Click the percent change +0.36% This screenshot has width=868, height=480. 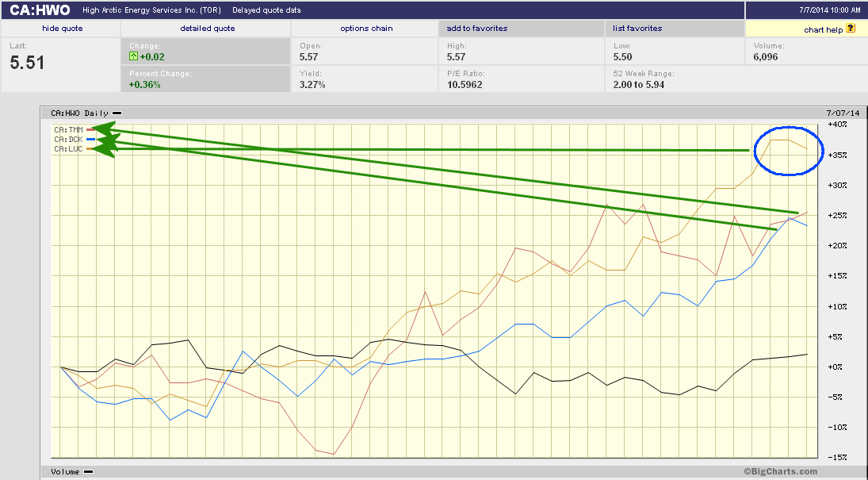click(144, 84)
